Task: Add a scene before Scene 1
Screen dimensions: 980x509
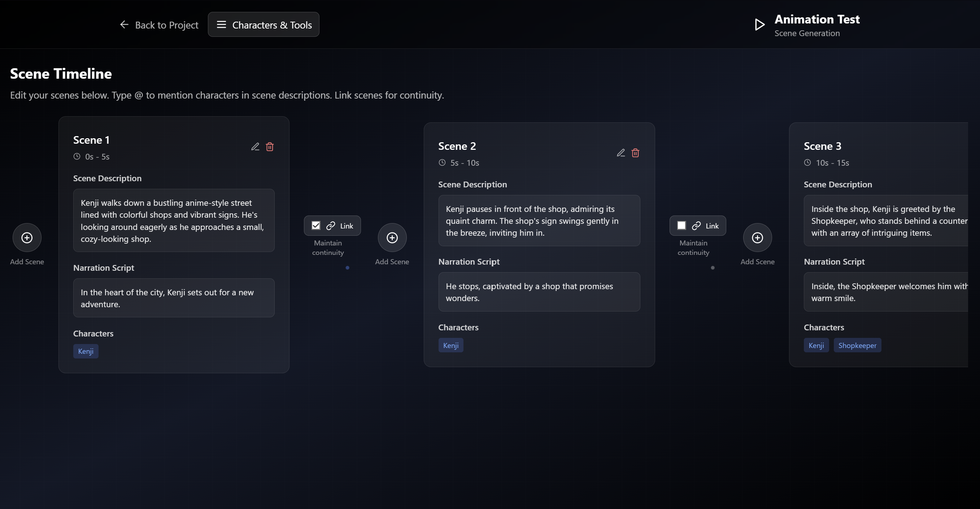Action: pos(27,237)
